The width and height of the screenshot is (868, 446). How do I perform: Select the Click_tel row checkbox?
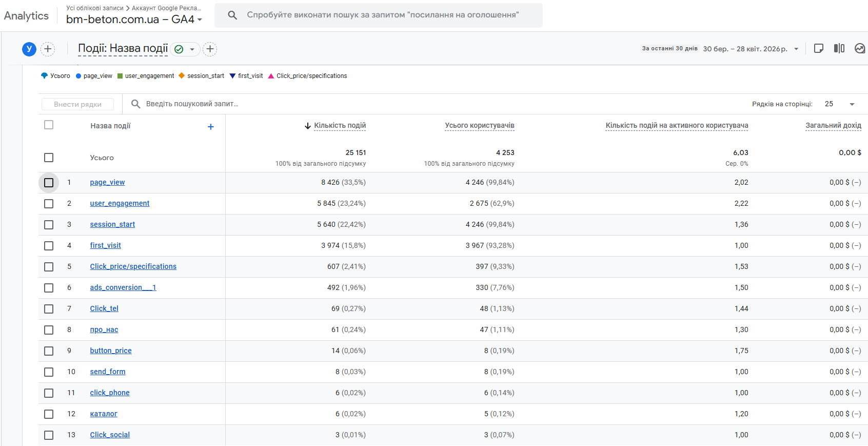pyautogui.click(x=49, y=309)
